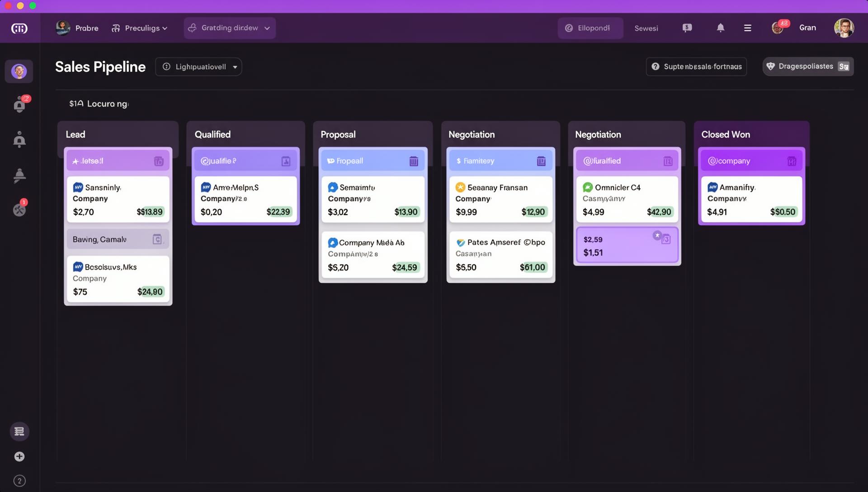Viewport: 868px width, 492px height.
Task: Click the Bawing, Camalu group label
Action: click(x=99, y=239)
